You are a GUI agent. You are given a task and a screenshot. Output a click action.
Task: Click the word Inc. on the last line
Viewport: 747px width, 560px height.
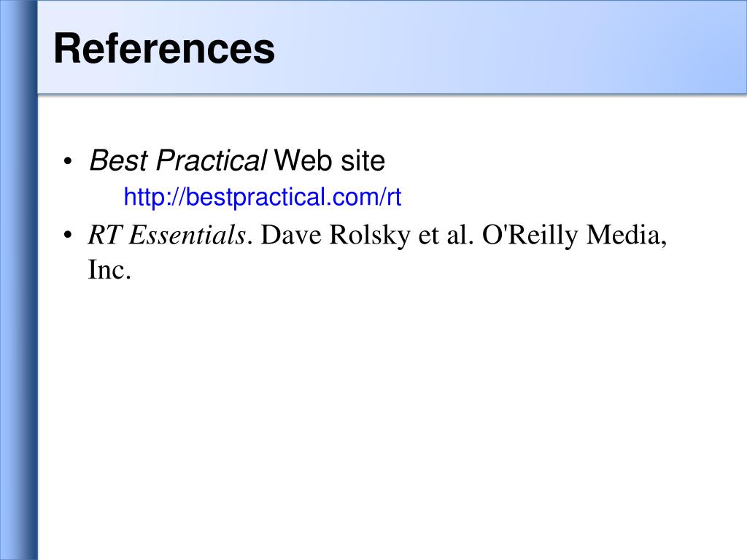point(109,270)
